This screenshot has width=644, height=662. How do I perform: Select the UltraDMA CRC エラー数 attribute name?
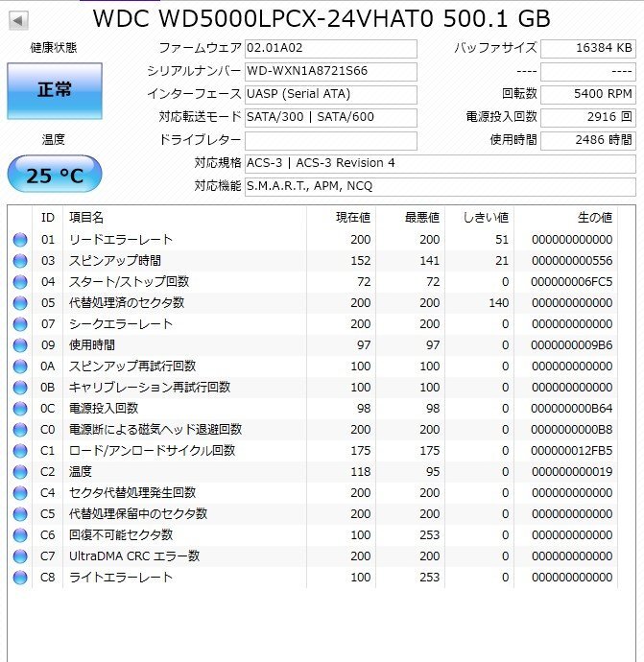pos(134,556)
